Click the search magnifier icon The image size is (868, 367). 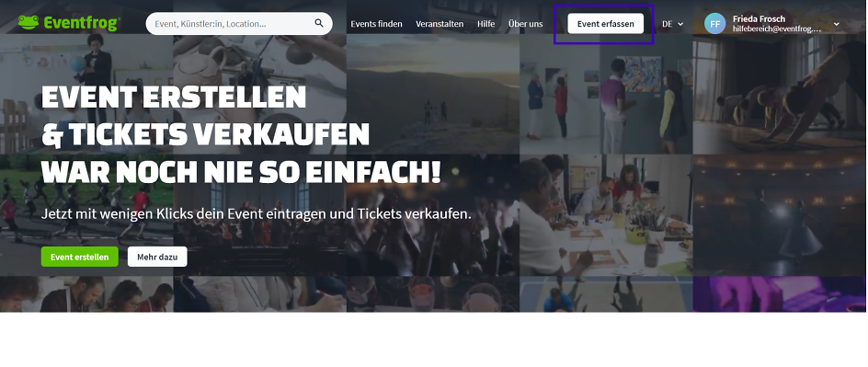319,23
